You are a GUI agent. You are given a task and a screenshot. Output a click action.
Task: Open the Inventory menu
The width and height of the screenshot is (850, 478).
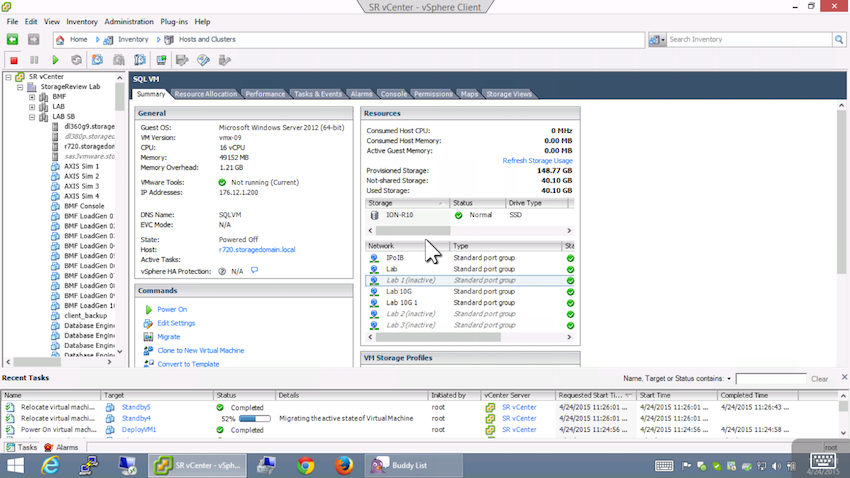point(82,22)
